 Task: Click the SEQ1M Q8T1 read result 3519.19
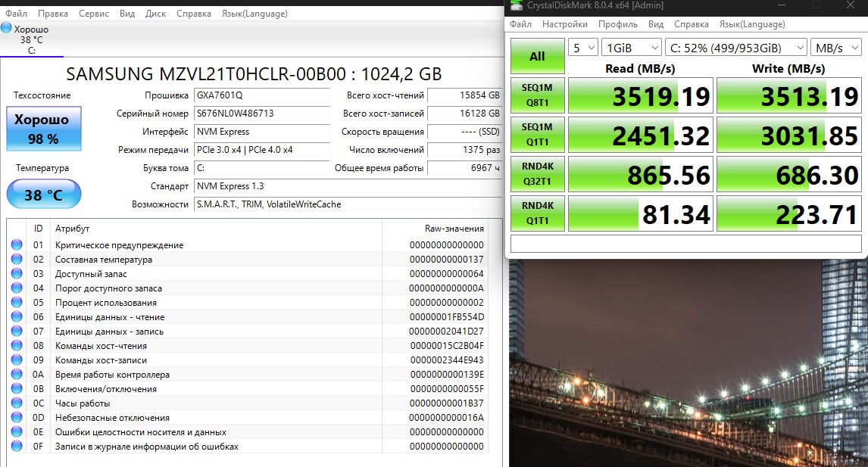(641, 95)
